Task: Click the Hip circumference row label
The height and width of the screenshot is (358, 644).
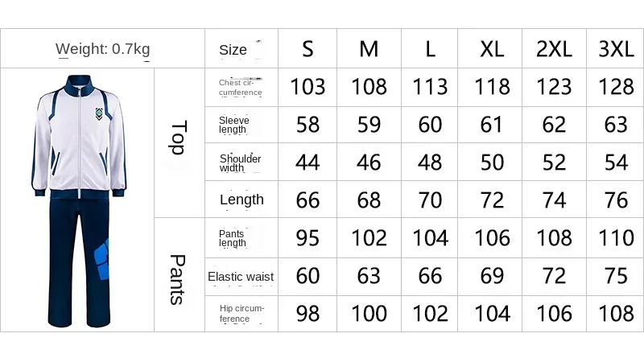Action: [x=242, y=314]
